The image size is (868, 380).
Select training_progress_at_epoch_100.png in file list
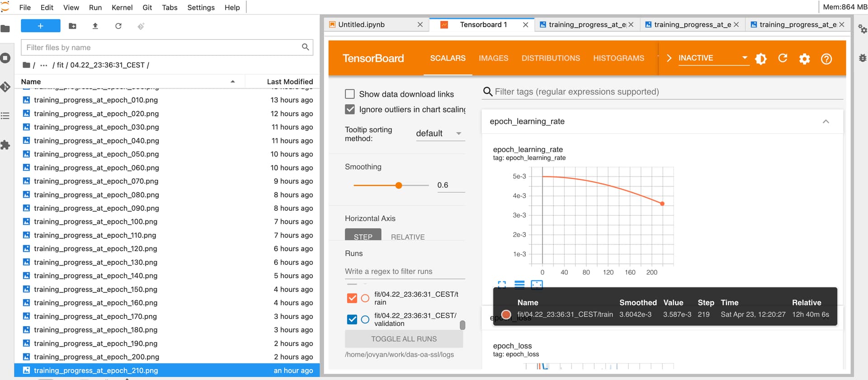point(167,222)
